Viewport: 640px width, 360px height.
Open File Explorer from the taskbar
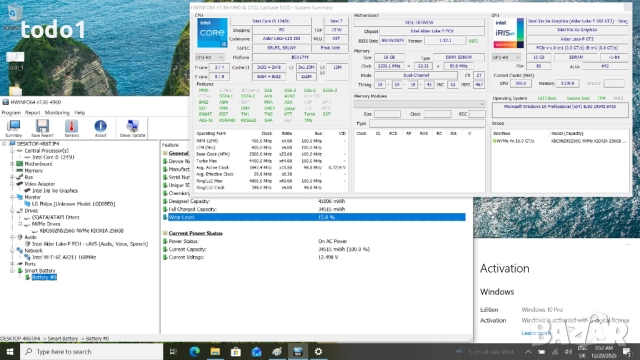215,351
